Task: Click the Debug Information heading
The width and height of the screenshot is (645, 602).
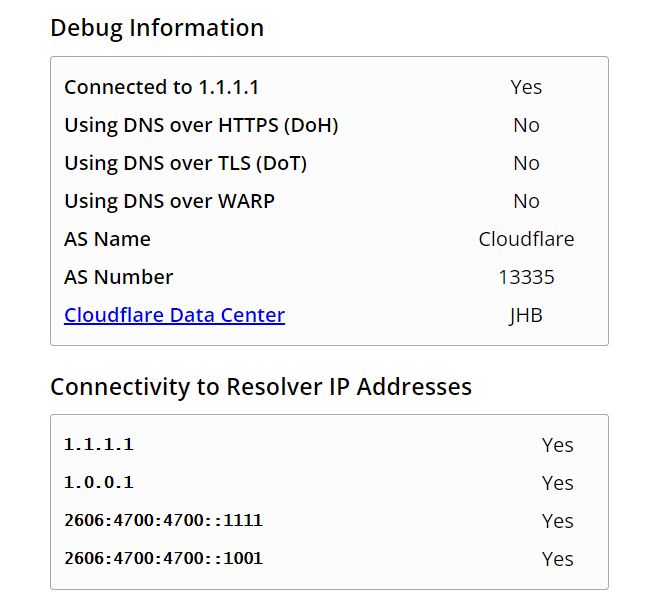Action: pos(157,28)
